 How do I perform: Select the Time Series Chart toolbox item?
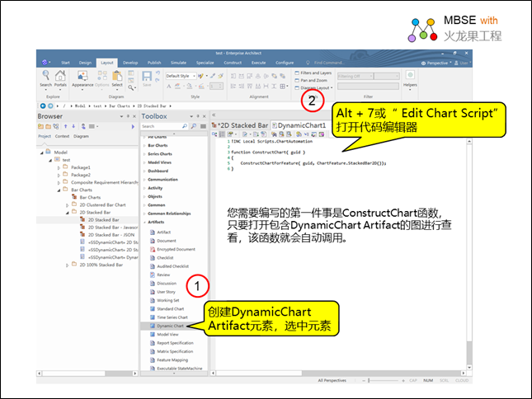[x=169, y=317]
